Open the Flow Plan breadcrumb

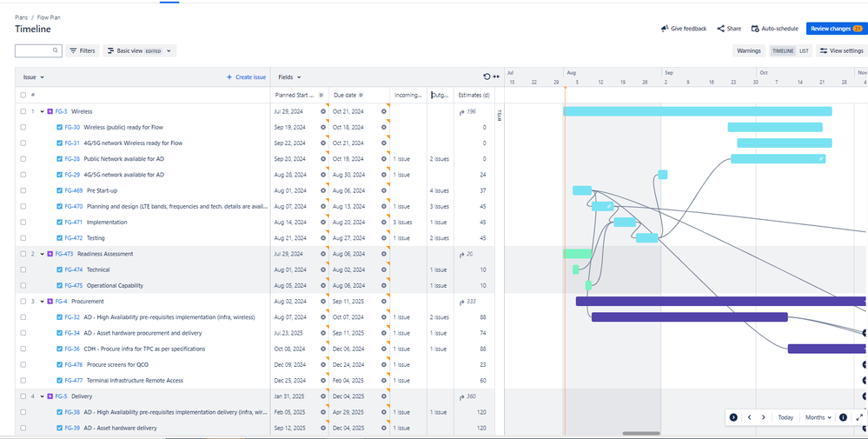coord(48,17)
